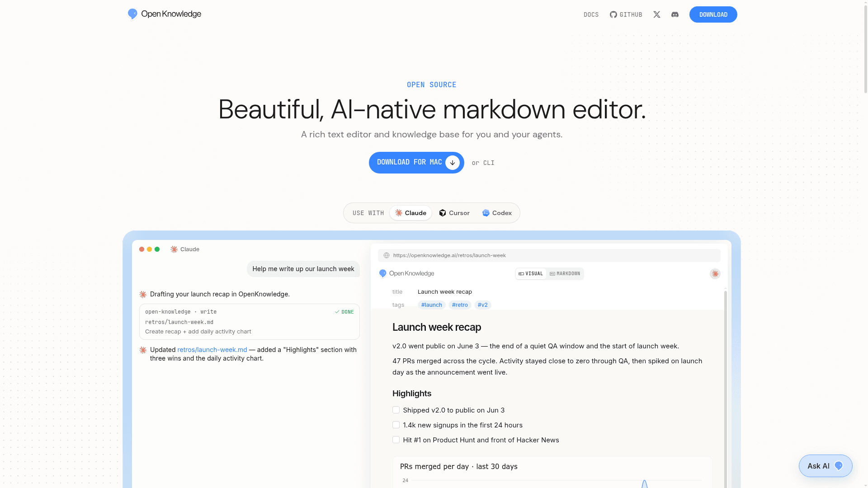Click the #retro tag

point(460,305)
